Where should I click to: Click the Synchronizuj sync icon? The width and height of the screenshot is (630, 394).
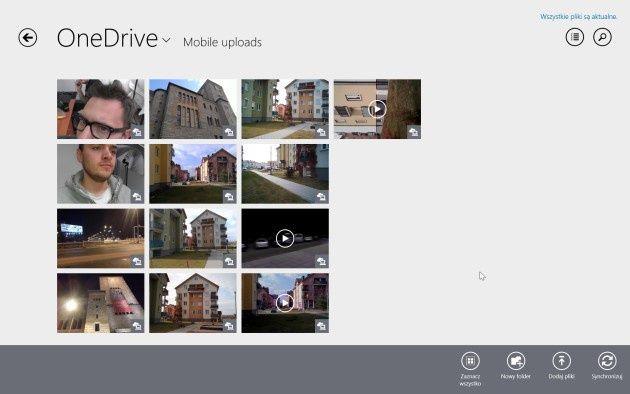607,361
